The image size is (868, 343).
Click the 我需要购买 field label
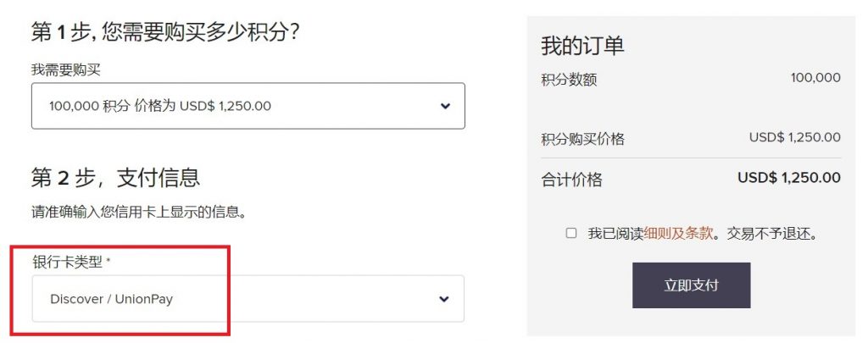pyautogui.click(x=66, y=70)
